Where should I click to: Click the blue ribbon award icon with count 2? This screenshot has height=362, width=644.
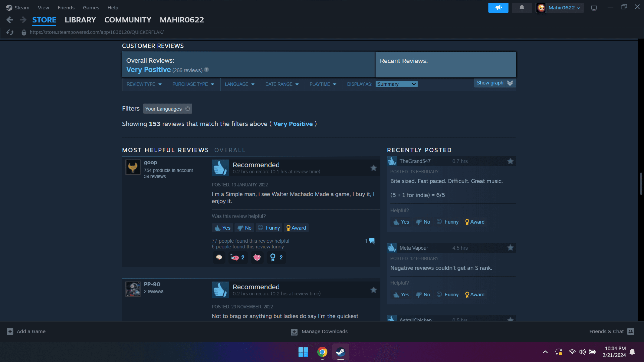pyautogui.click(x=276, y=257)
